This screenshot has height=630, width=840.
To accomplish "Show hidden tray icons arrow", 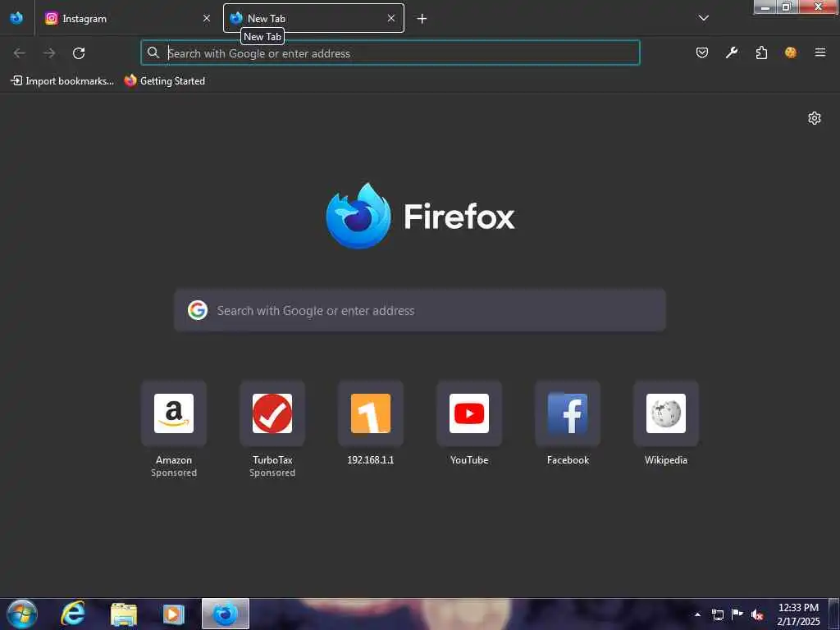I will [x=697, y=614].
